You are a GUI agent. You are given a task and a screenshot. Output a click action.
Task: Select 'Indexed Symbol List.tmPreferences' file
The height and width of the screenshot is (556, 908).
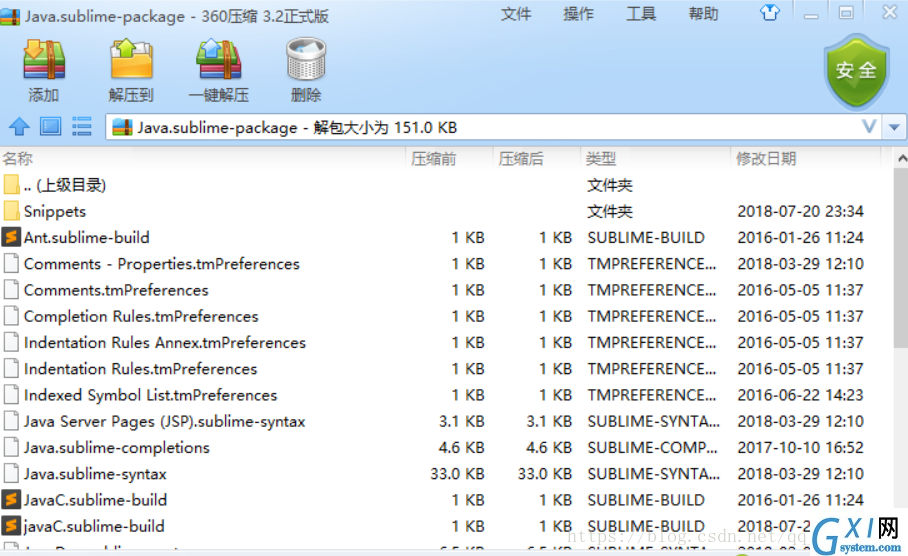(150, 395)
